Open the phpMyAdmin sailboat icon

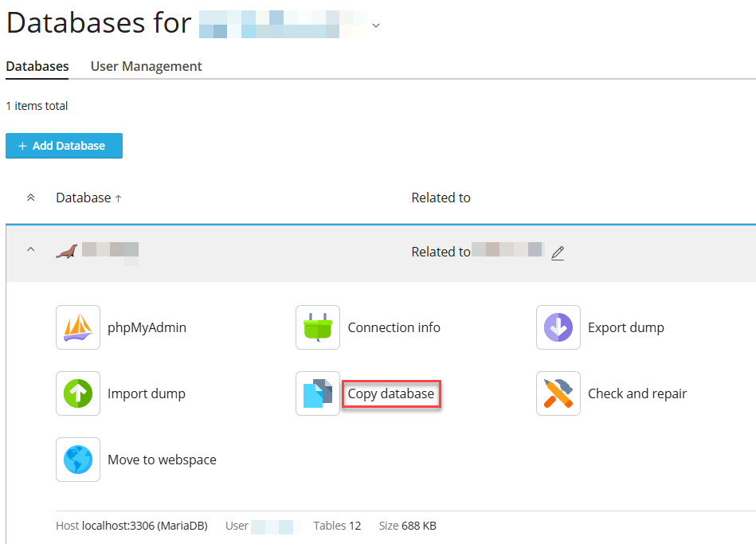(78, 327)
